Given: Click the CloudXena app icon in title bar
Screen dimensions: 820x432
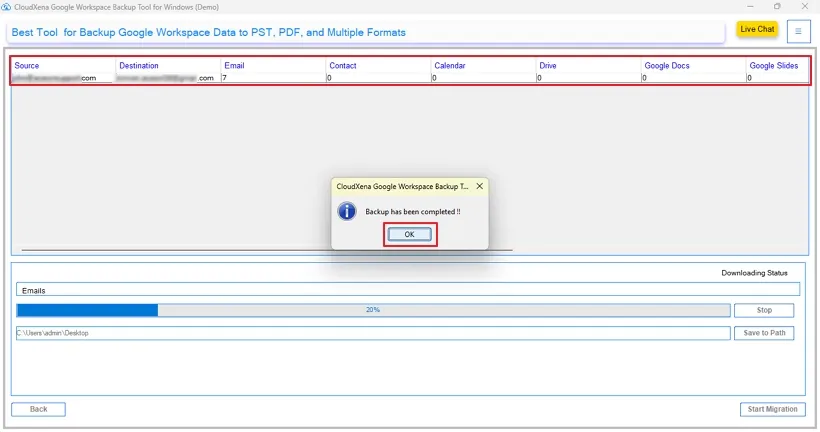Looking at the screenshot, I should click(7, 6).
